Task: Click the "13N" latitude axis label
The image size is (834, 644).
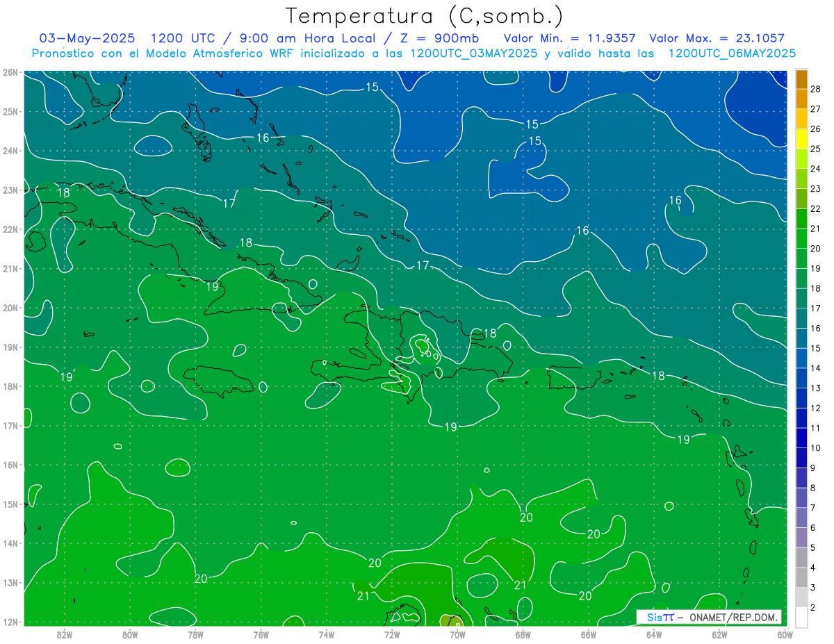Action: point(10,582)
